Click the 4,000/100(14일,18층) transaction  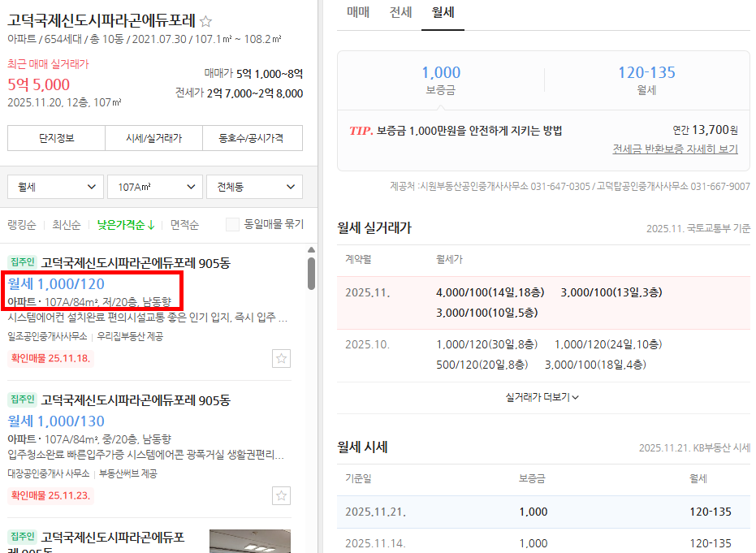(x=490, y=292)
